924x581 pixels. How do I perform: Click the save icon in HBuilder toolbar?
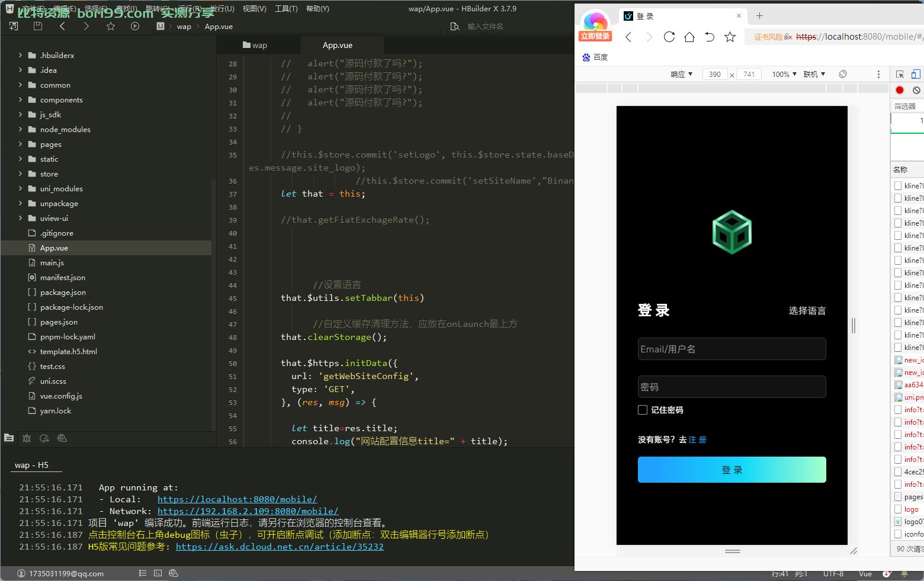(x=38, y=26)
